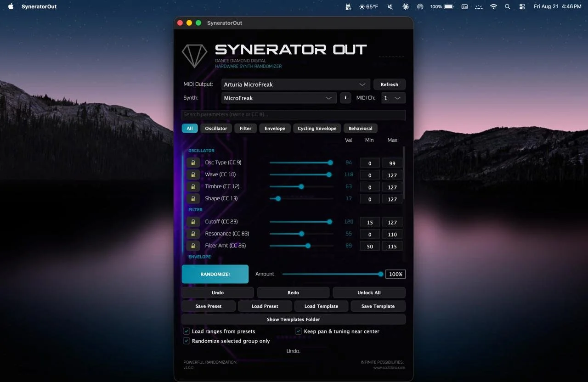Viewport: 588px width, 382px height.
Task: Click Unlock All
Action: [369, 292]
